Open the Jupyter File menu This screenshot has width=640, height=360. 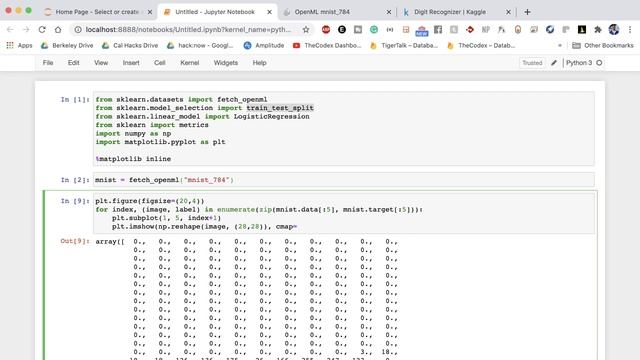click(48, 63)
